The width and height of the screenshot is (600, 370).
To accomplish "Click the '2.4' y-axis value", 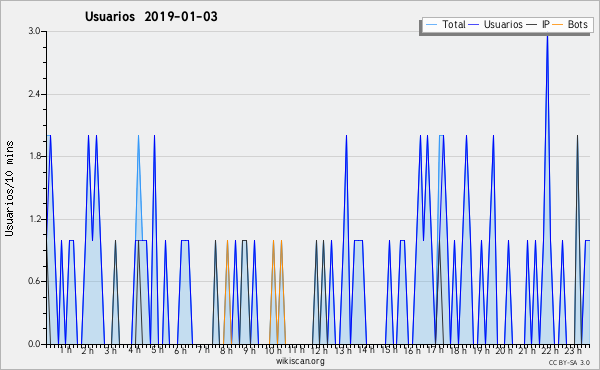I will click(34, 94).
